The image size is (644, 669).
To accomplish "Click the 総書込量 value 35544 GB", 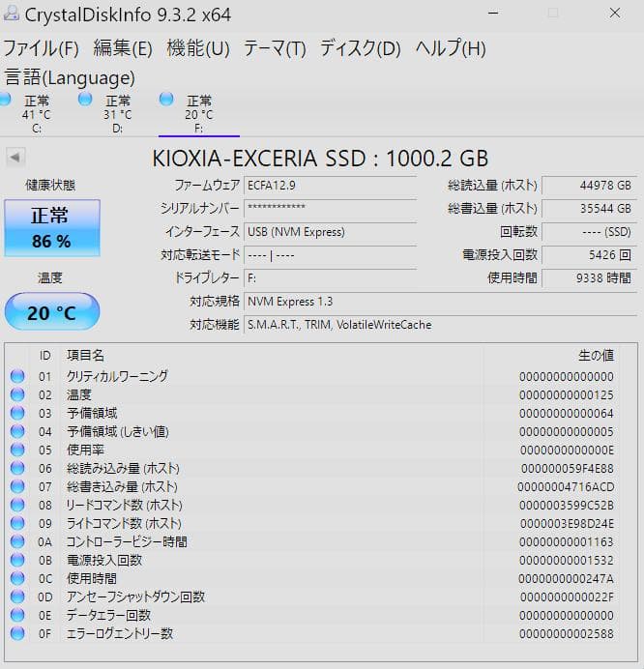I will 590,209.
